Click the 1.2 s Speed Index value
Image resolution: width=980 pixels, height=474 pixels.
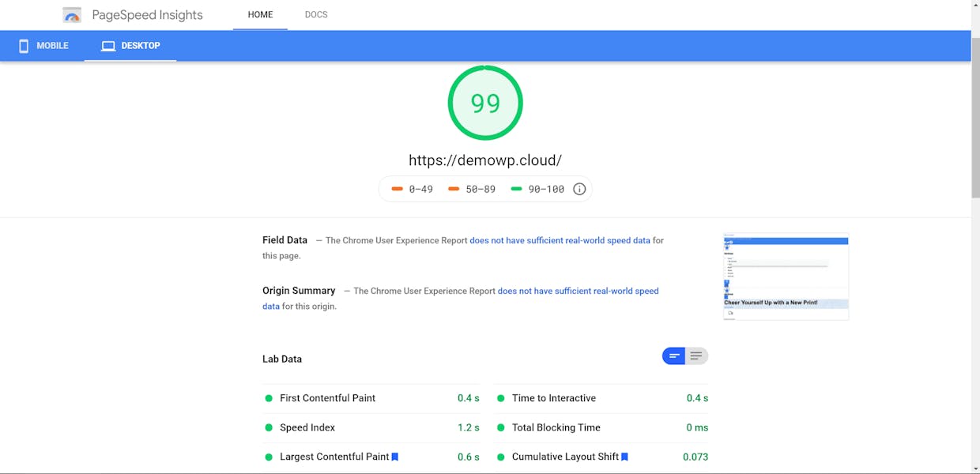pyautogui.click(x=469, y=427)
